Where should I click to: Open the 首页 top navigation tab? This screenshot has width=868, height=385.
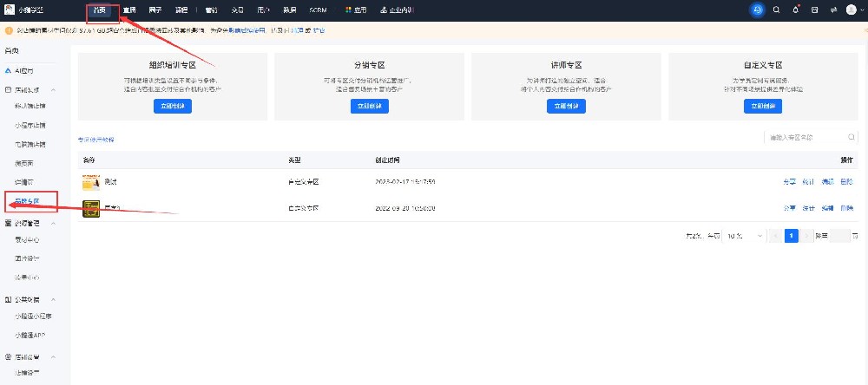point(100,10)
